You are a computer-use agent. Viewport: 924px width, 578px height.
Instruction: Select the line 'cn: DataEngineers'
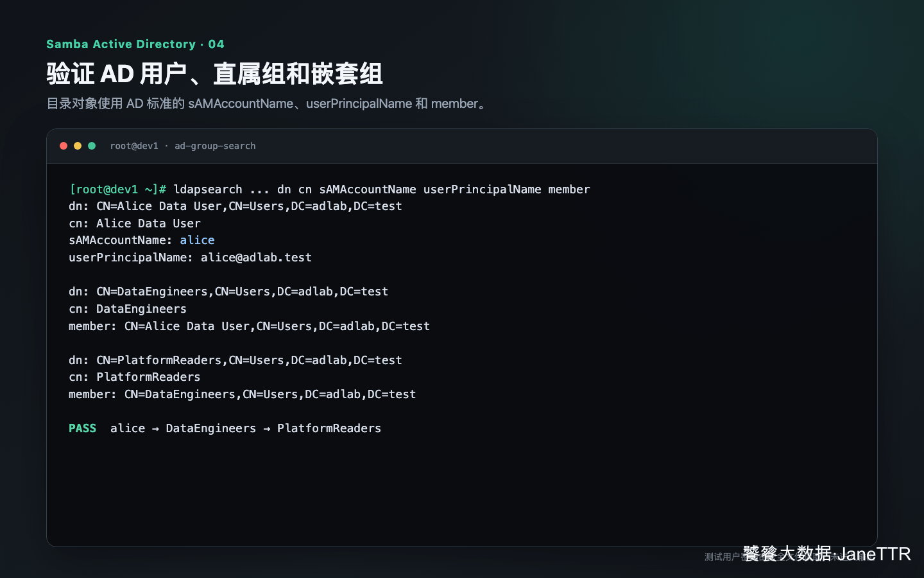tap(128, 309)
